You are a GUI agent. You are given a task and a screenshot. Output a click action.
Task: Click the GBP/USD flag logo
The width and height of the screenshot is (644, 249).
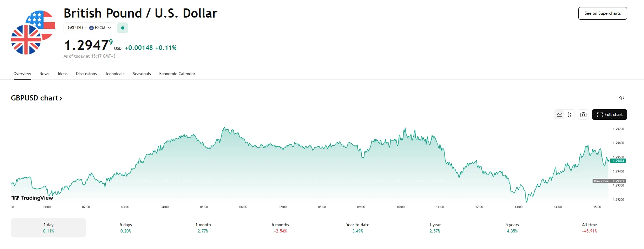click(33, 33)
